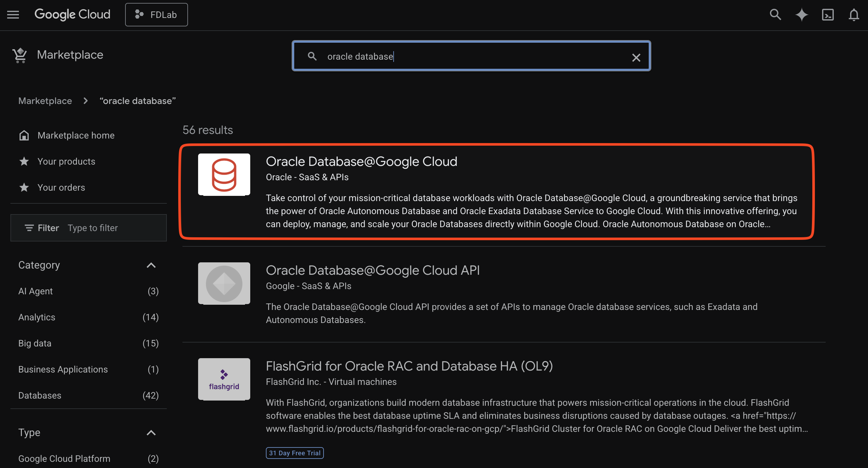Click the Category section heading
The height and width of the screenshot is (468, 868).
39,265
